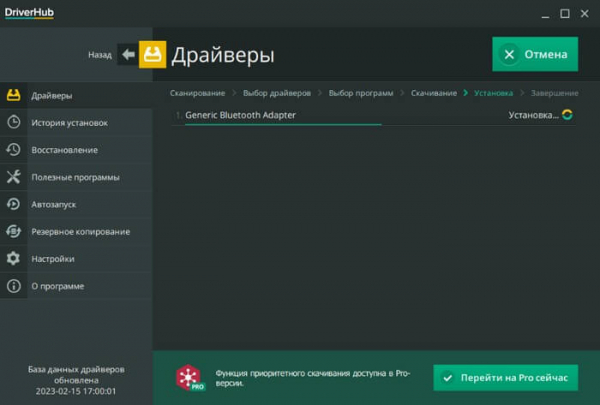Click the spinning install progress indicator
This screenshot has height=405, width=600.
pyautogui.click(x=567, y=114)
